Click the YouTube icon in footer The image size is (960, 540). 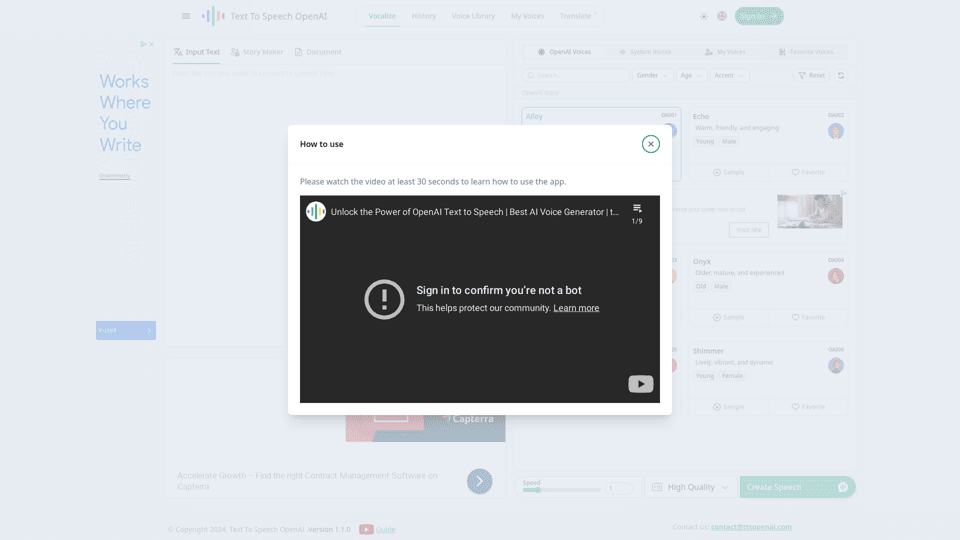[x=366, y=530]
